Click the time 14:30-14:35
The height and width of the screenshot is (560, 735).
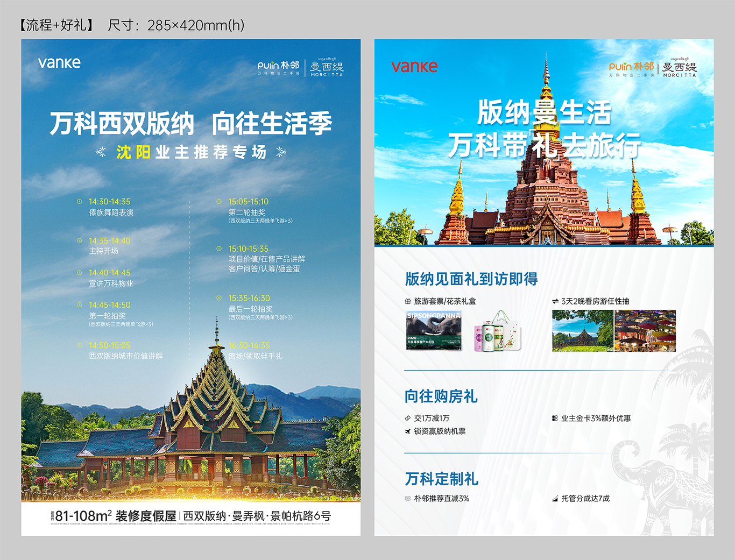click(x=110, y=202)
